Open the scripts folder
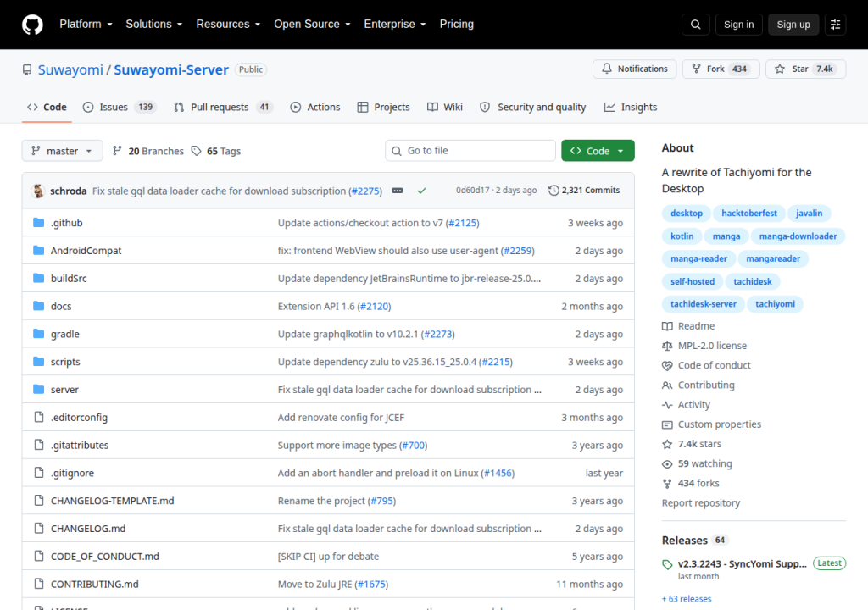Image resolution: width=868 pixels, height=610 pixels. pyautogui.click(x=65, y=362)
